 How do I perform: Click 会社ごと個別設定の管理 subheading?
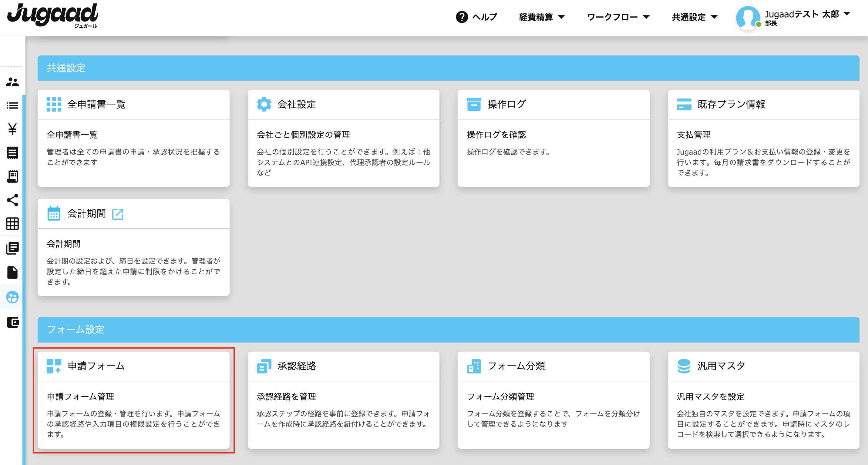pos(303,135)
